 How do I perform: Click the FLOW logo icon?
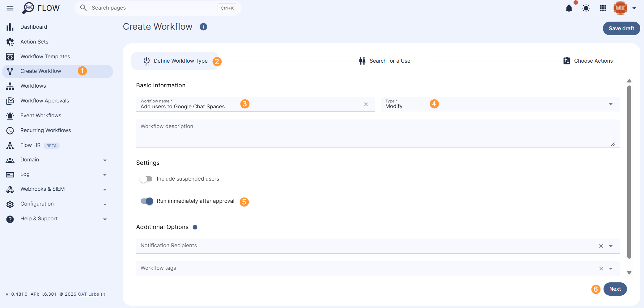click(28, 8)
